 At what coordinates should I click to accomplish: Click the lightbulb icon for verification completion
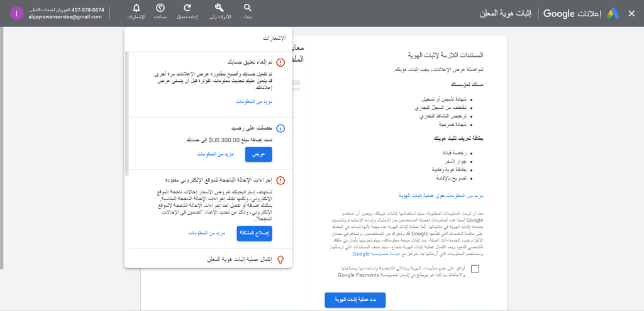coord(280,259)
